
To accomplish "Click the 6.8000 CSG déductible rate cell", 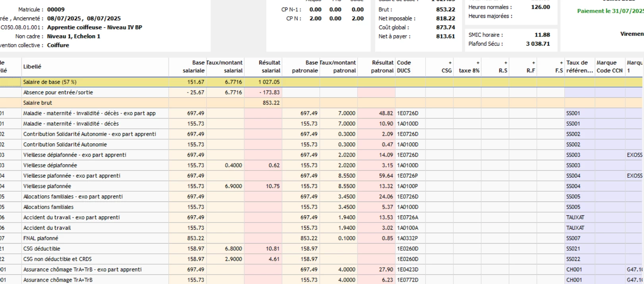I will pyautogui.click(x=233, y=249).
